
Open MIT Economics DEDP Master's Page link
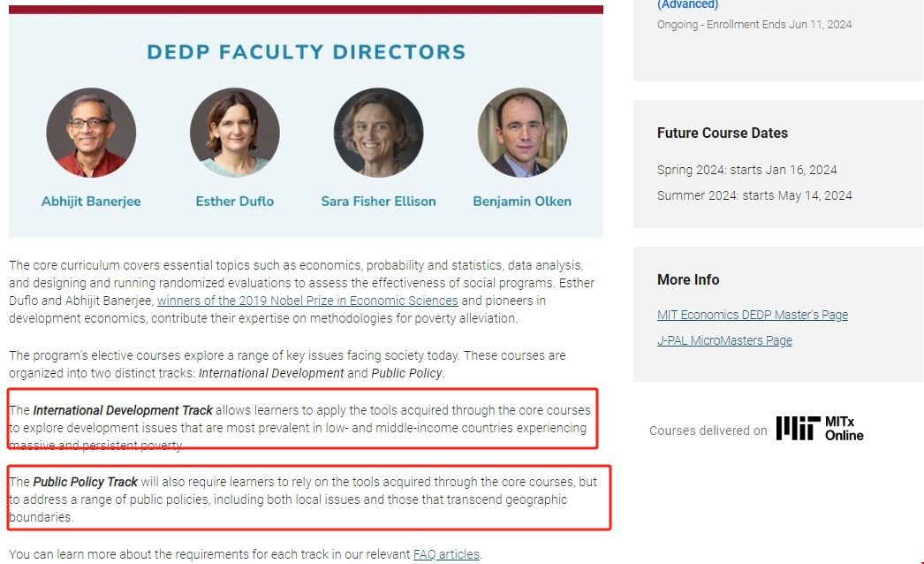tap(752, 315)
